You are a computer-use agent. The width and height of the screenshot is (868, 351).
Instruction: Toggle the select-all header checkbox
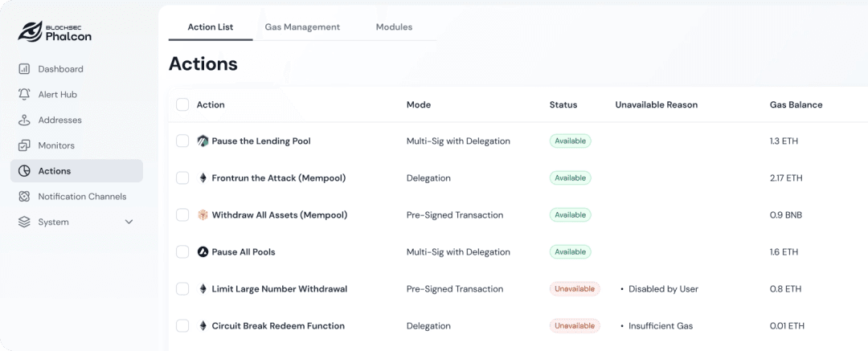point(182,104)
